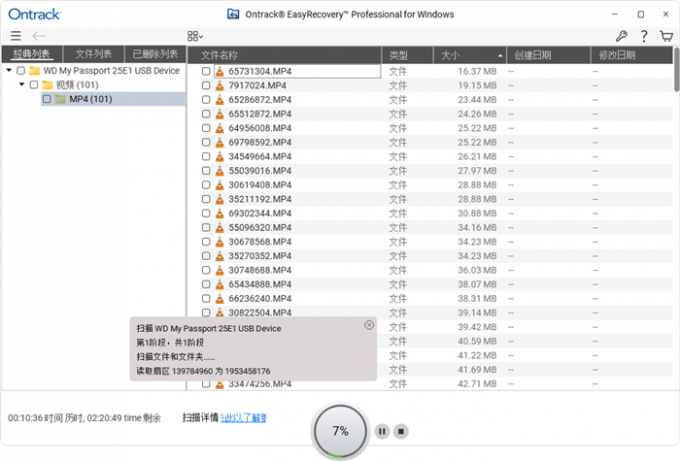Open the view layout grid dropdown
680x461 pixels.
[x=195, y=36]
